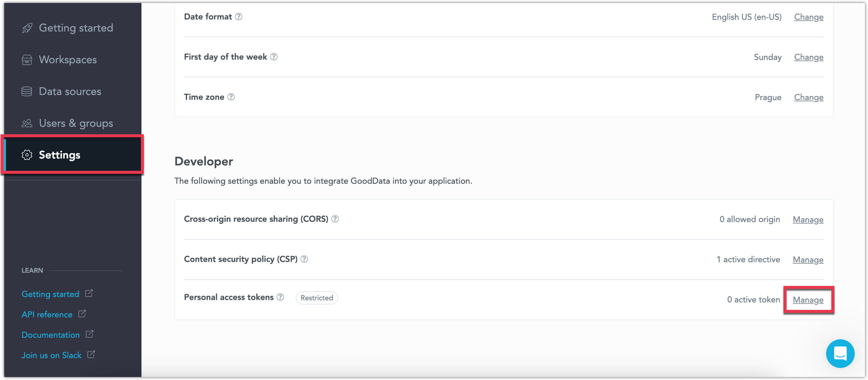Click Change on First day of the week

[x=809, y=57]
